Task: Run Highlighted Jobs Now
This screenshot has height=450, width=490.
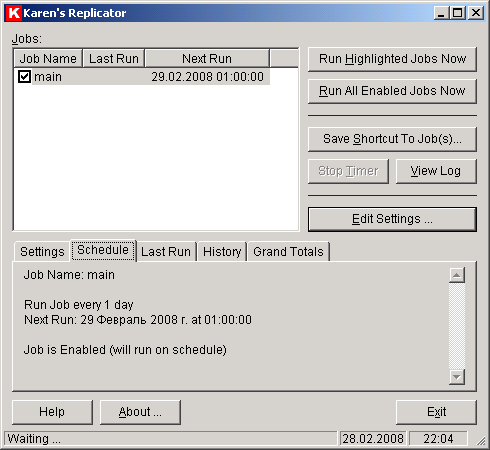Action: click(392, 59)
